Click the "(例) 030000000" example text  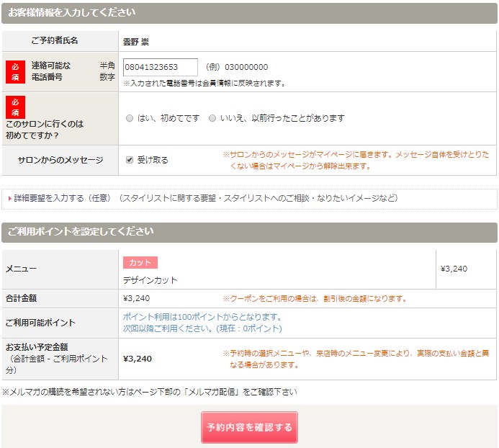coord(236,67)
